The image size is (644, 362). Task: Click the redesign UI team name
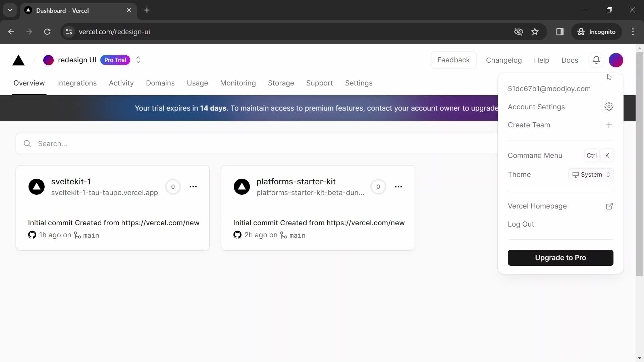(77, 60)
